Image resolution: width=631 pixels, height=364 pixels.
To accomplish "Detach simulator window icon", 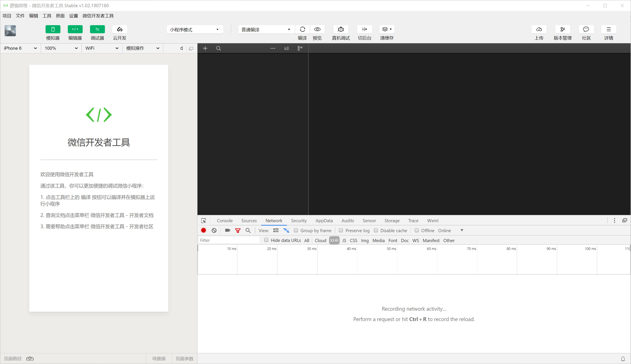I will 191,48.
